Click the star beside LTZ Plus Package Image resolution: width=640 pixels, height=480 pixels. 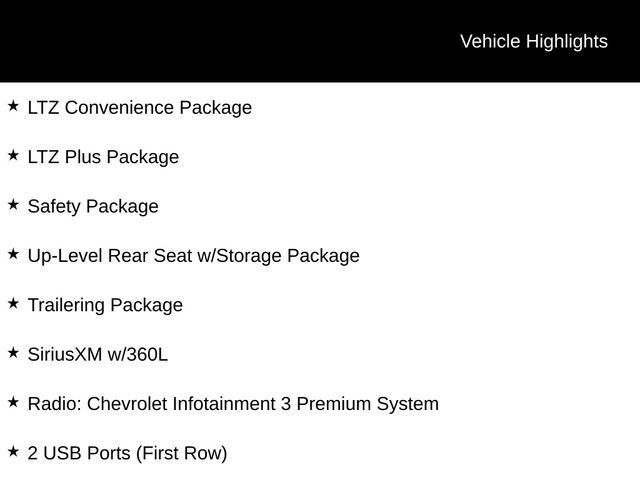tap(13, 155)
